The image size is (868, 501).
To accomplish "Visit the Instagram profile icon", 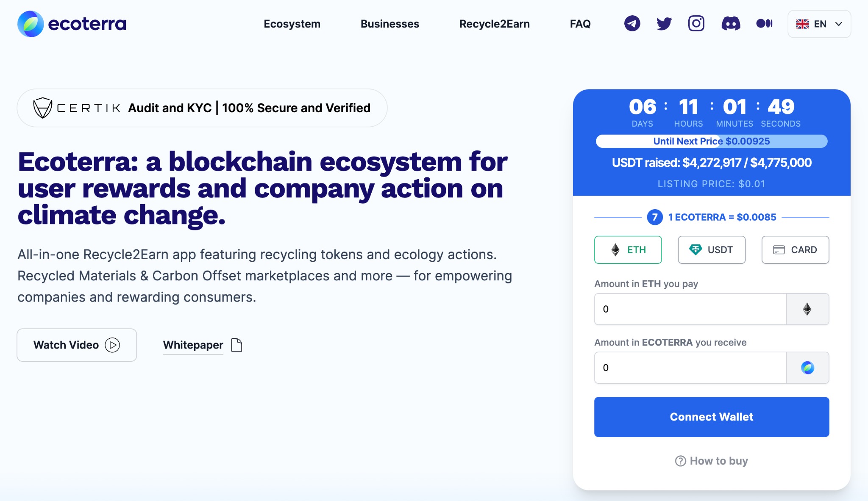I will click(x=696, y=24).
